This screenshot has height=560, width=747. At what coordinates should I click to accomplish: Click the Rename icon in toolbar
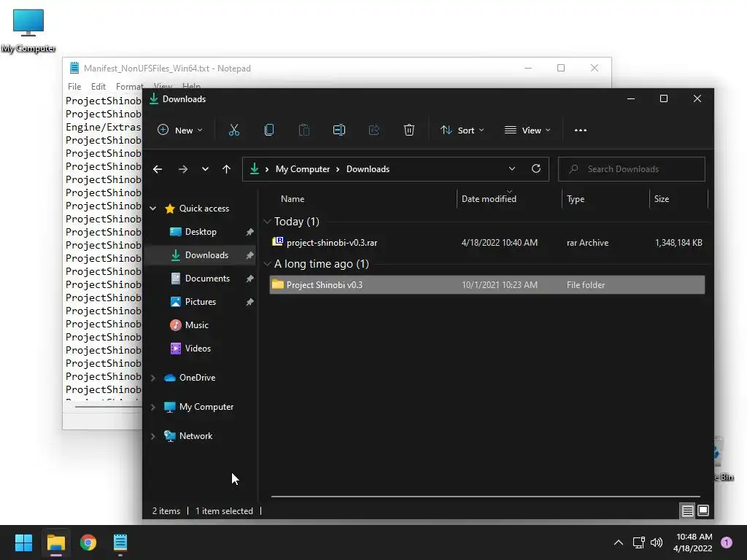point(338,130)
